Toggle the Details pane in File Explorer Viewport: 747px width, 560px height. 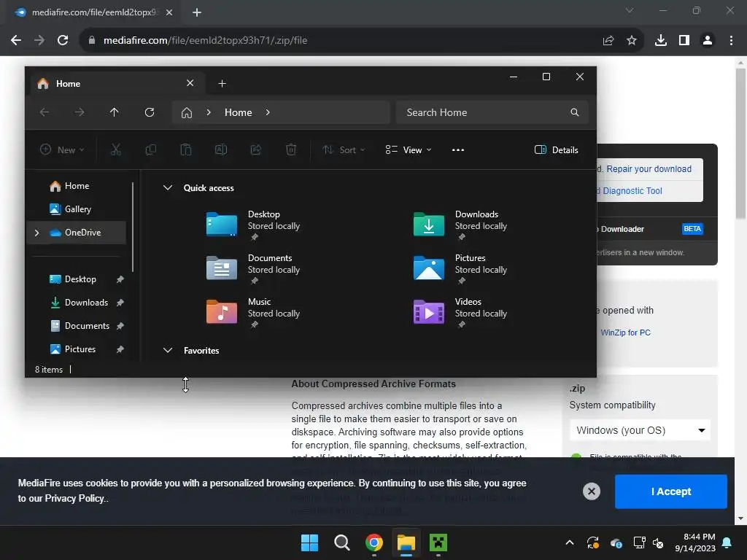coord(557,150)
